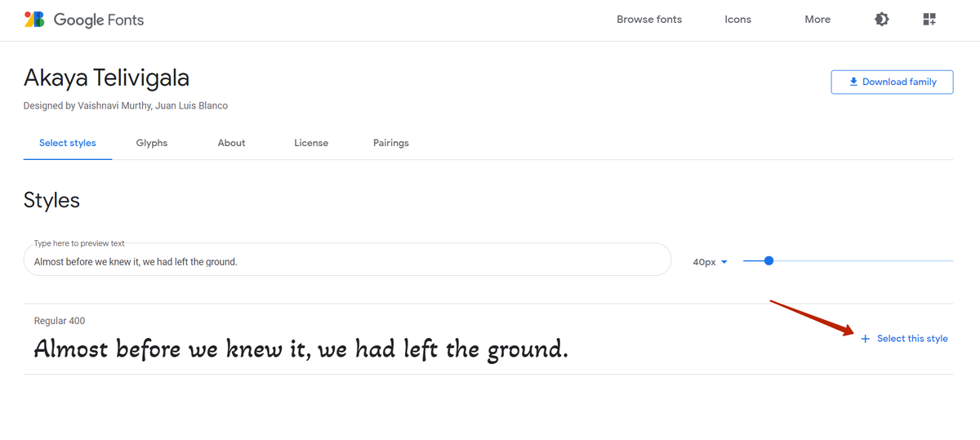
Task: Click the Download family button
Action: (x=892, y=82)
